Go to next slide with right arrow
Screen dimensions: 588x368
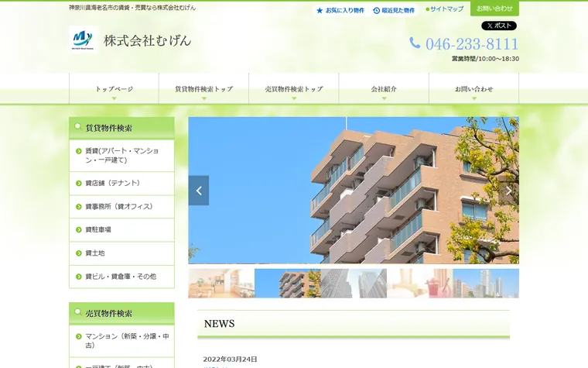(x=509, y=191)
